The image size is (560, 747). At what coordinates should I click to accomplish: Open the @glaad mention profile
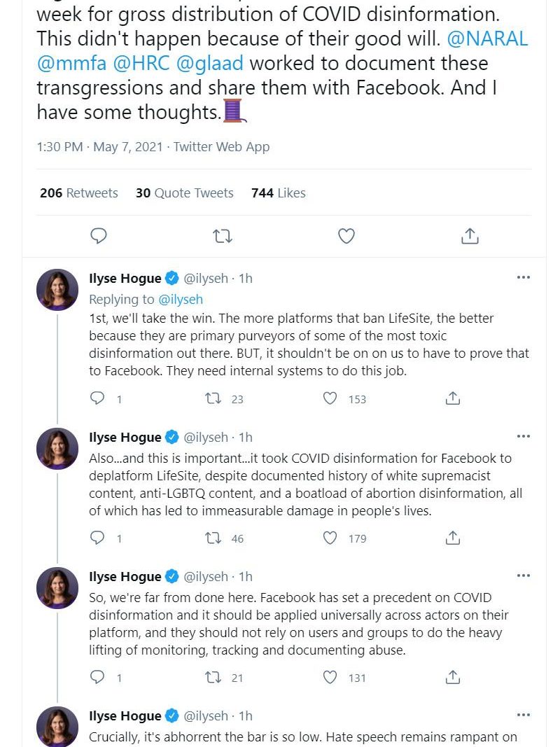pos(210,63)
